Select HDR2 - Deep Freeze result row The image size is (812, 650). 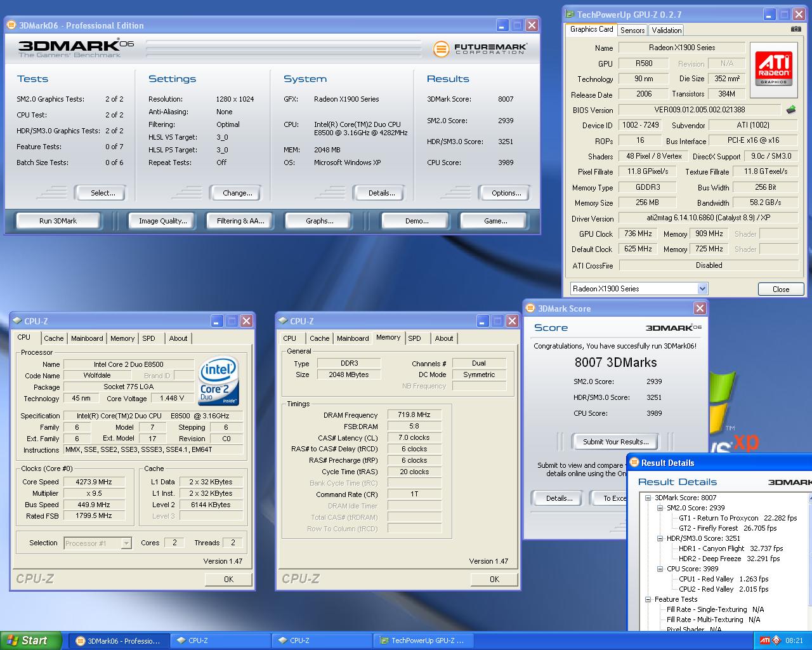[729, 559]
